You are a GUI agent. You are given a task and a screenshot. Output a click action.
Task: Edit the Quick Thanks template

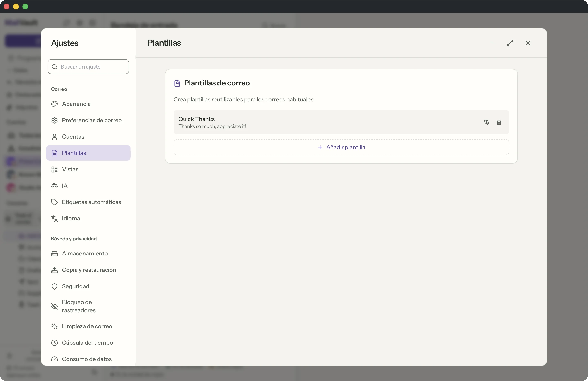[487, 122]
